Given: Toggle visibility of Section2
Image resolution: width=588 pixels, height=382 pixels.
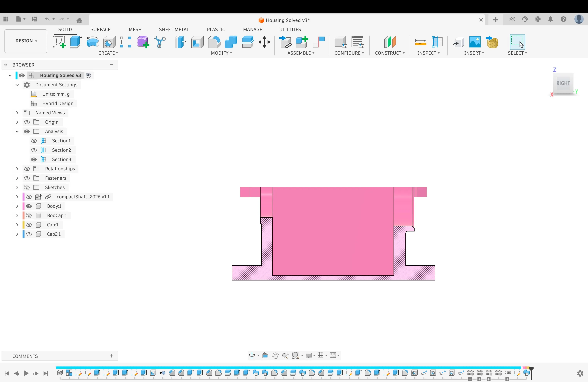Looking at the screenshot, I should (x=34, y=150).
